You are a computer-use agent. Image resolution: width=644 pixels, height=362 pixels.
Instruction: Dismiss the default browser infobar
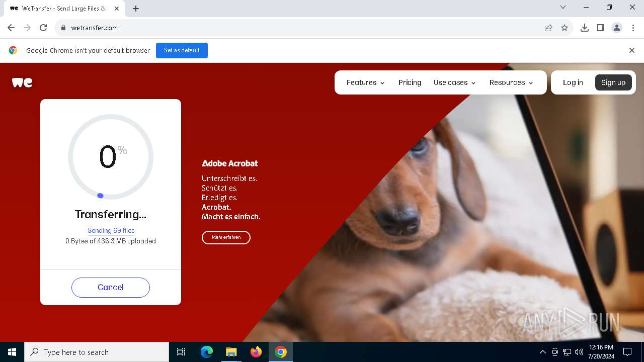[632, 50]
